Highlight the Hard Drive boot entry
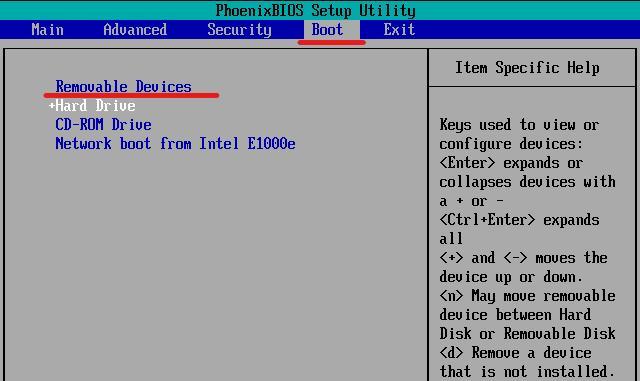Screen dimensions: 640x381 [95, 106]
